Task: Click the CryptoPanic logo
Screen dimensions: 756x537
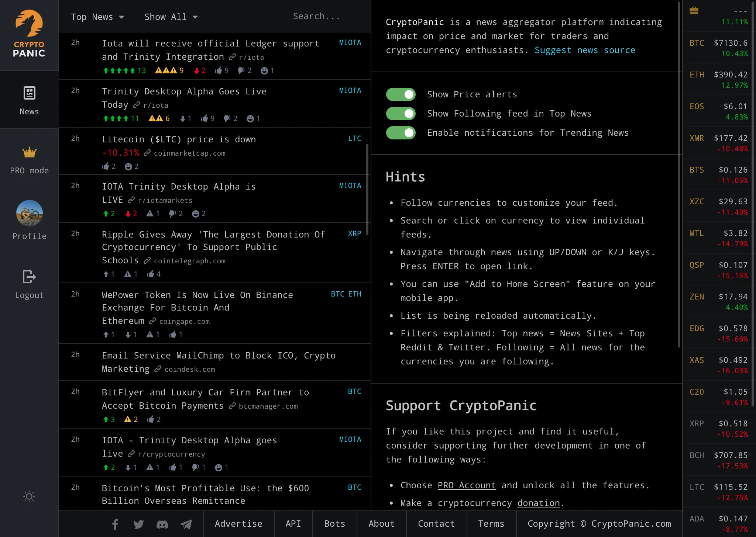Action: click(29, 34)
